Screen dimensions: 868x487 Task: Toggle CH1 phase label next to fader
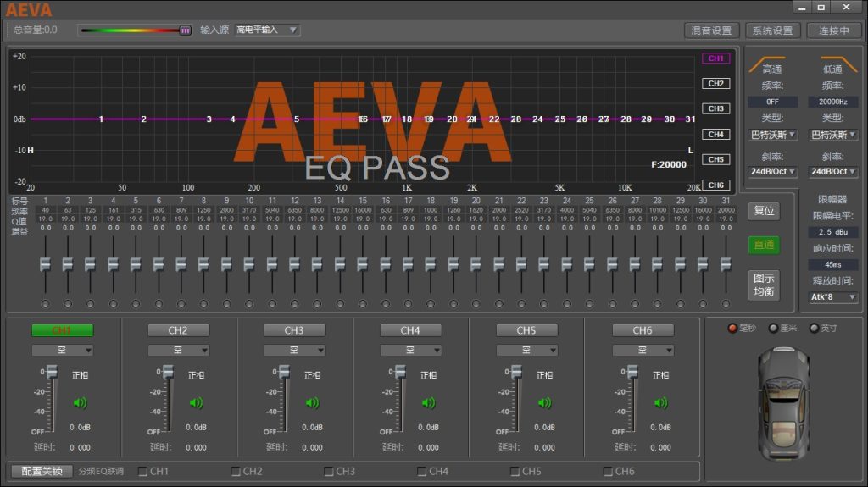(x=81, y=375)
